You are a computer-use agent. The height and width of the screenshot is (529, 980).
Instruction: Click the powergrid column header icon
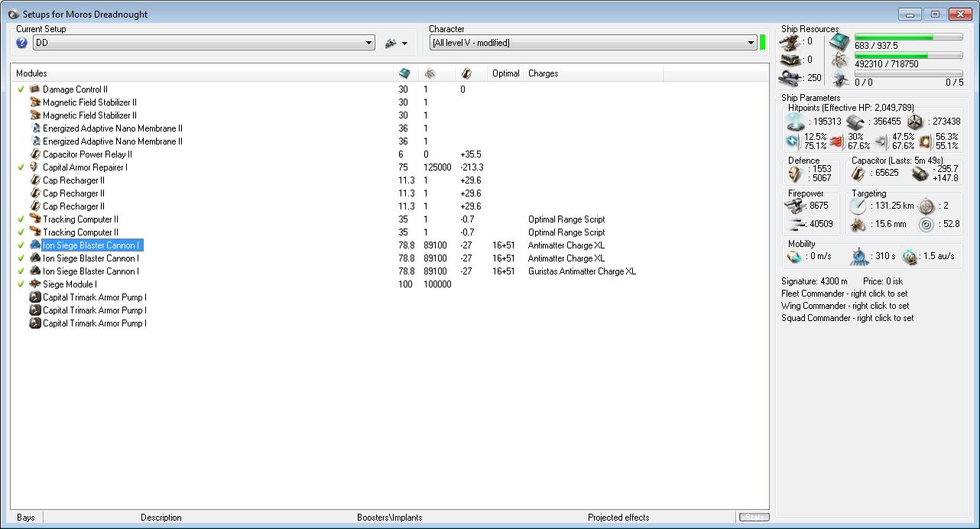click(x=430, y=73)
